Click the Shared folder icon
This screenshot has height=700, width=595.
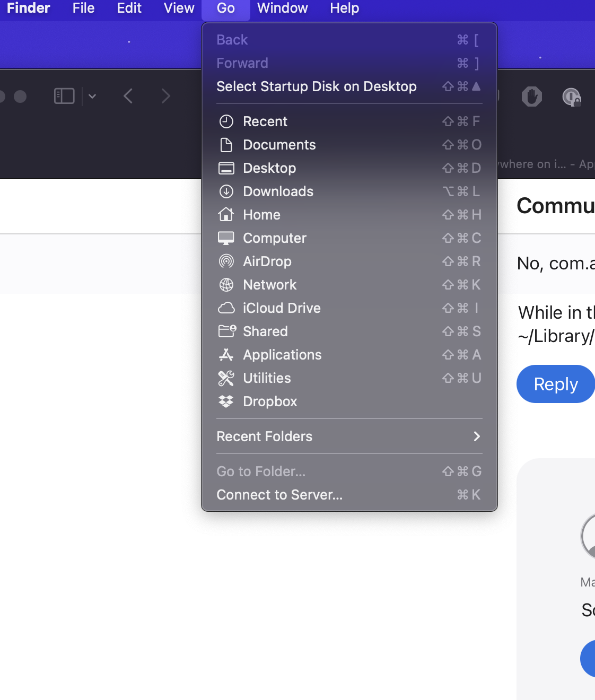point(227,331)
